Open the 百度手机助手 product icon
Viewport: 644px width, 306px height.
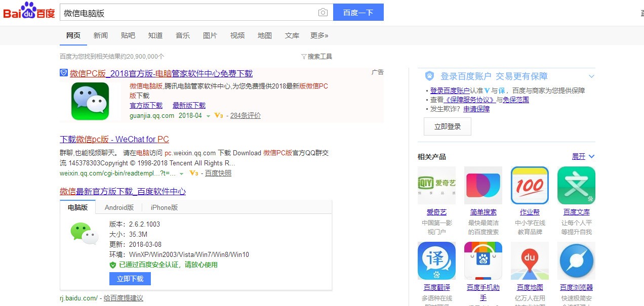pyautogui.click(x=483, y=260)
